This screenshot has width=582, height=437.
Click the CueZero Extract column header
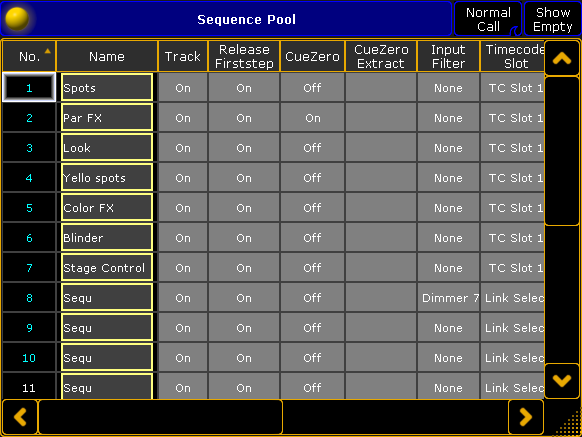tap(381, 56)
